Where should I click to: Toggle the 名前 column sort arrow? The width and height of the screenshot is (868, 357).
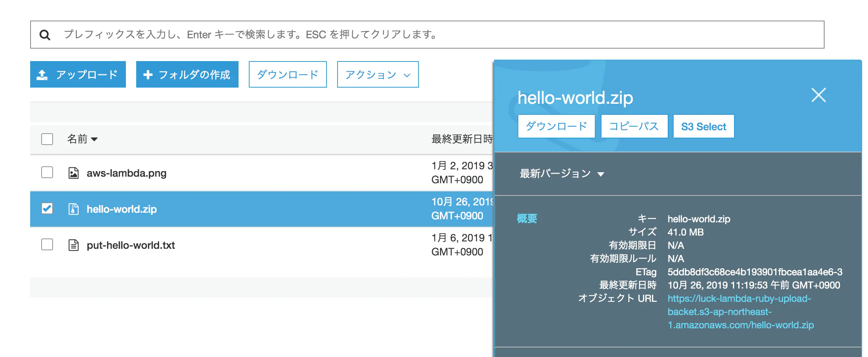(x=95, y=139)
